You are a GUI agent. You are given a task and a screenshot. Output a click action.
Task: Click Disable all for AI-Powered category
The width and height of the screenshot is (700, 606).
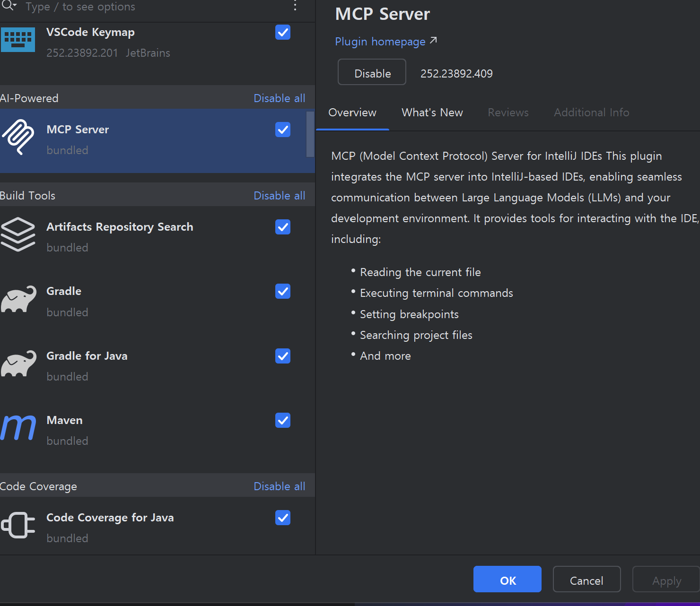280,98
